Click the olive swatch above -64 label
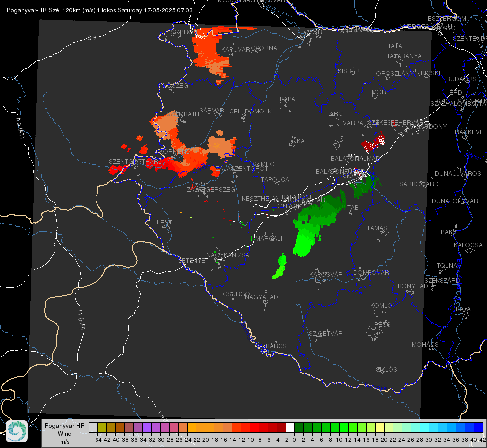Image resolution: width=487 pixels, height=448 pixels. pyautogui.click(x=102, y=427)
